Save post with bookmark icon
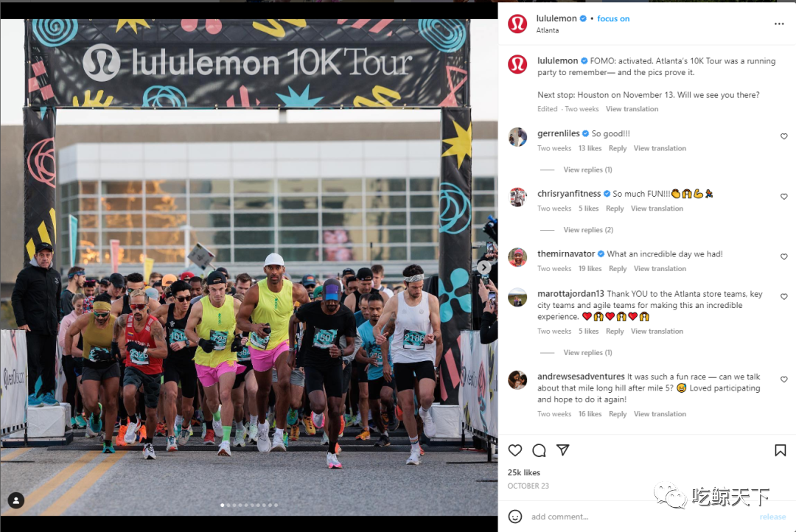The image size is (796, 532). (780, 450)
